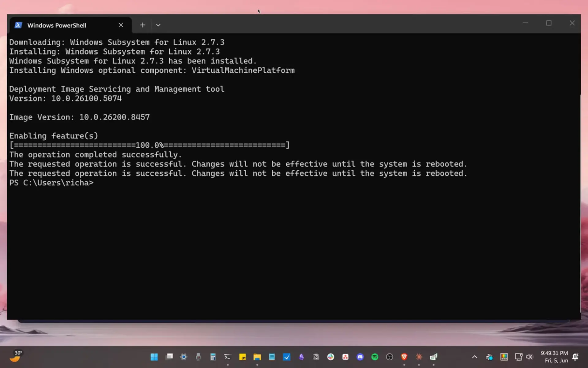Image resolution: width=588 pixels, height=368 pixels.
Task: Open Brave browser from the taskbar
Action: pos(404,357)
